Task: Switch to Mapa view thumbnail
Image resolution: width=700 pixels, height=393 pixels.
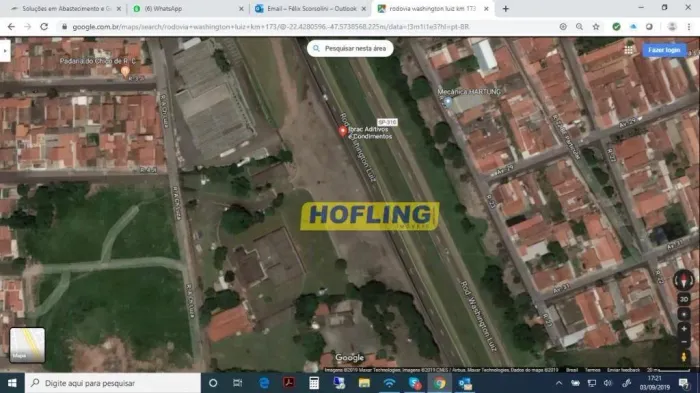Action: 27,344
